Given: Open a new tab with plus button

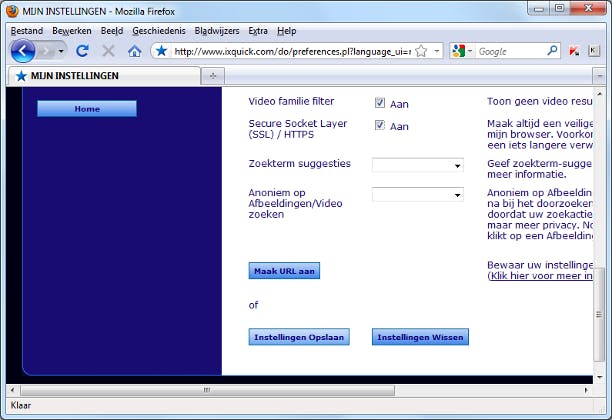Looking at the screenshot, I should coord(213,76).
